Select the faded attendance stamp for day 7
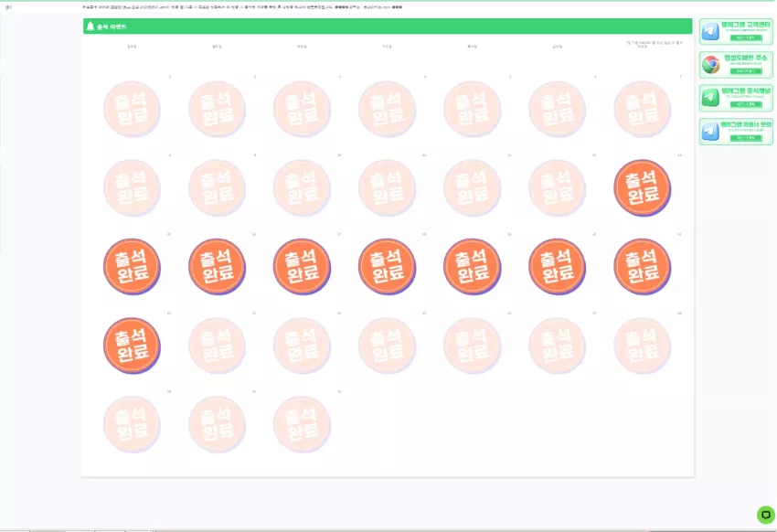 (643, 109)
